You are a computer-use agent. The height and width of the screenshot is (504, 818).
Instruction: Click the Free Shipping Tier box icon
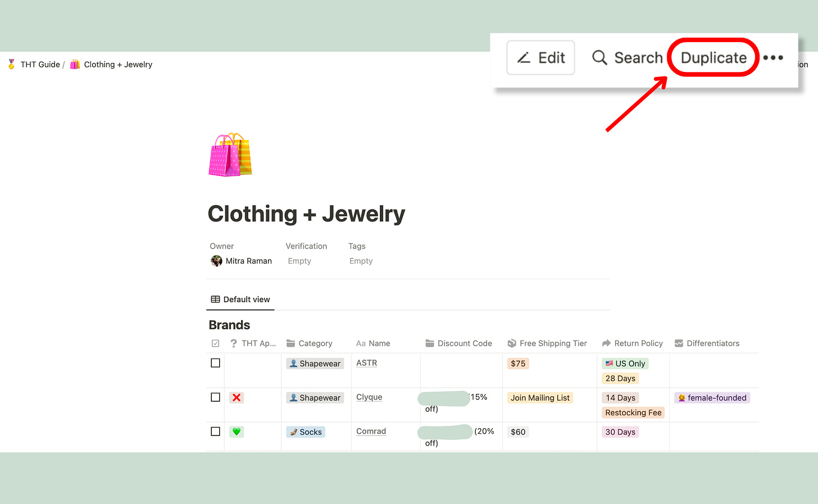coord(512,343)
